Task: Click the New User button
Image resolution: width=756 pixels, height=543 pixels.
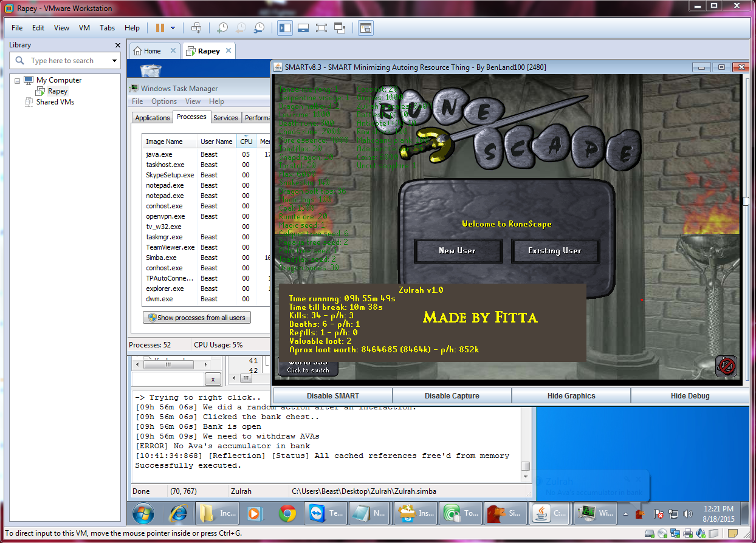Action: tap(458, 250)
